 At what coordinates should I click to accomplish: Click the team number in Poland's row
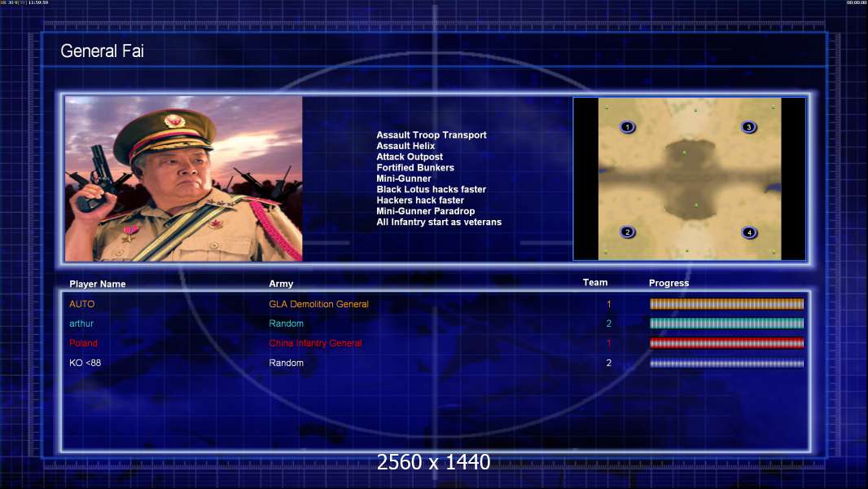point(609,343)
